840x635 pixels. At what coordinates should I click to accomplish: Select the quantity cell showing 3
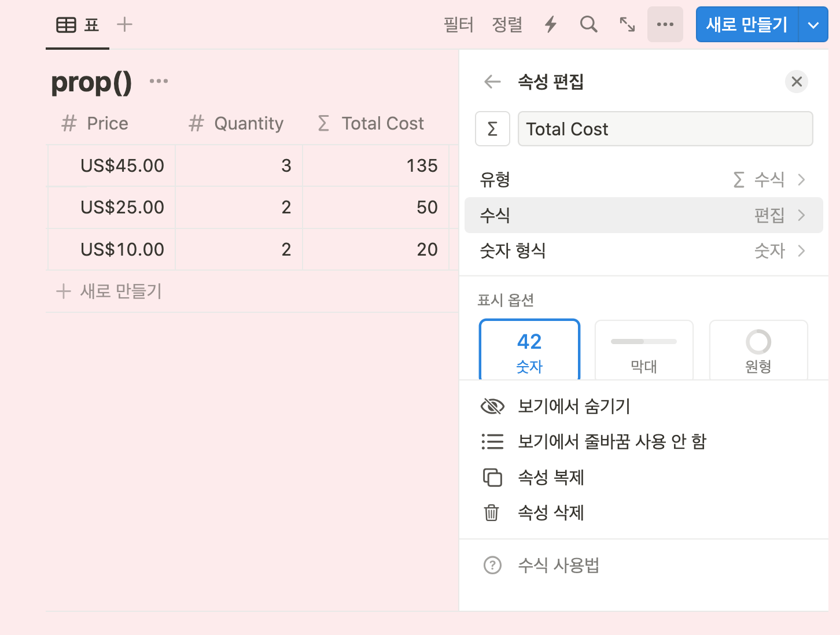(x=239, y=165)
